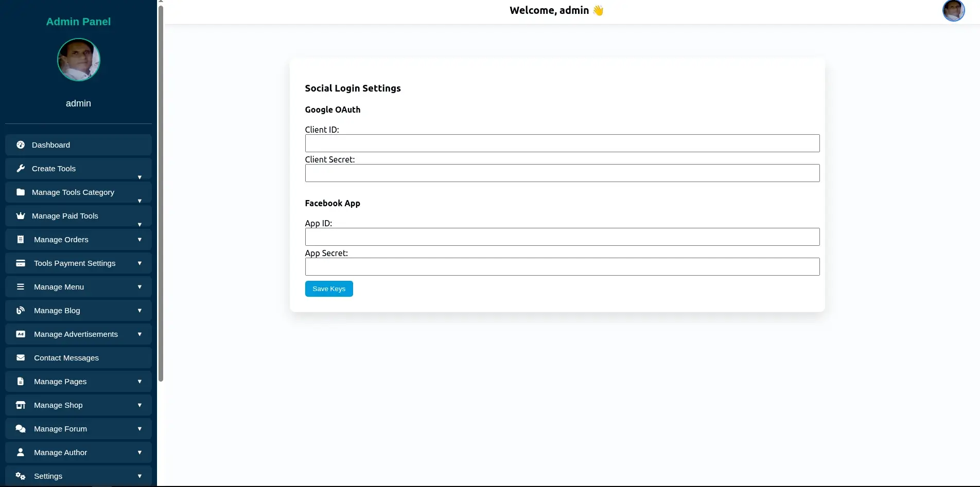Click the blog icon for Manage Blog
Viewport: 980px width, 487px height.
tap(21, 311)
